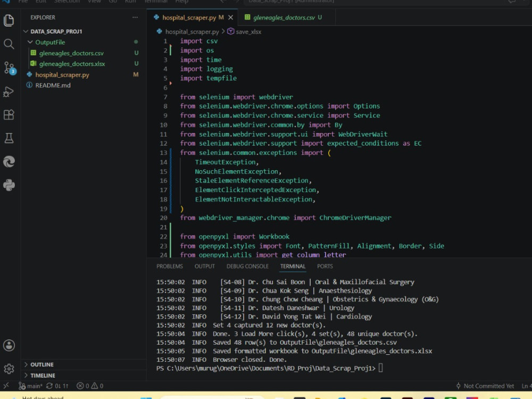Open the DEBUG CONSOLE panel tab
This screenshot has width=532, height=399.
pyautogui.click(x=247, y=267)
